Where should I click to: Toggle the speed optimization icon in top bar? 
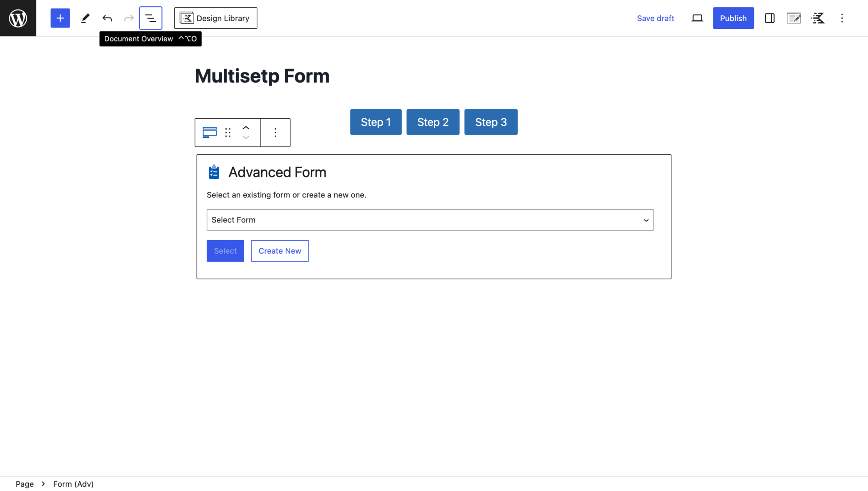pyautogui.click(x=818, y=18)
